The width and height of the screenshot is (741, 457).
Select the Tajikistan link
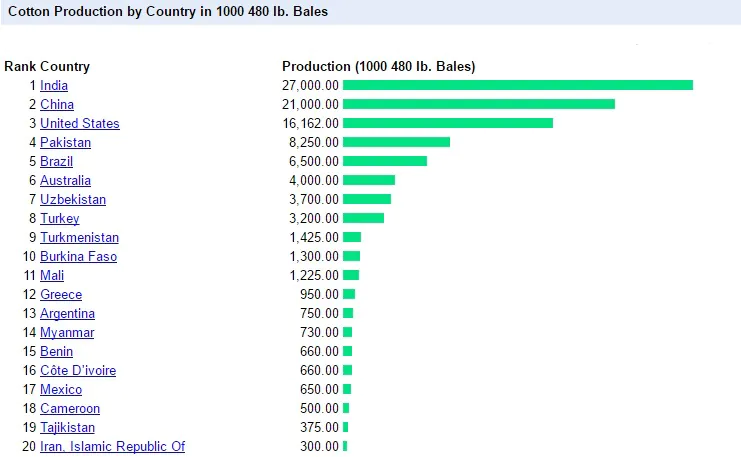point(67,427)
